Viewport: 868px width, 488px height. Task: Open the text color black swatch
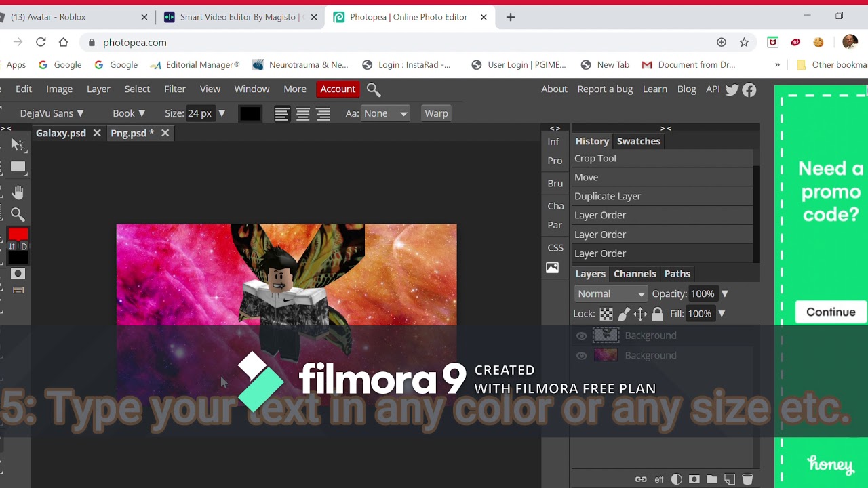coord(250,114)
